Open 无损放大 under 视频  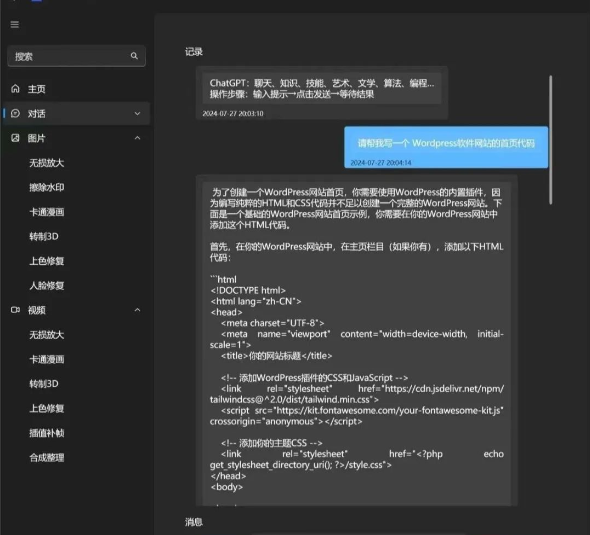[x=47, y=335]
